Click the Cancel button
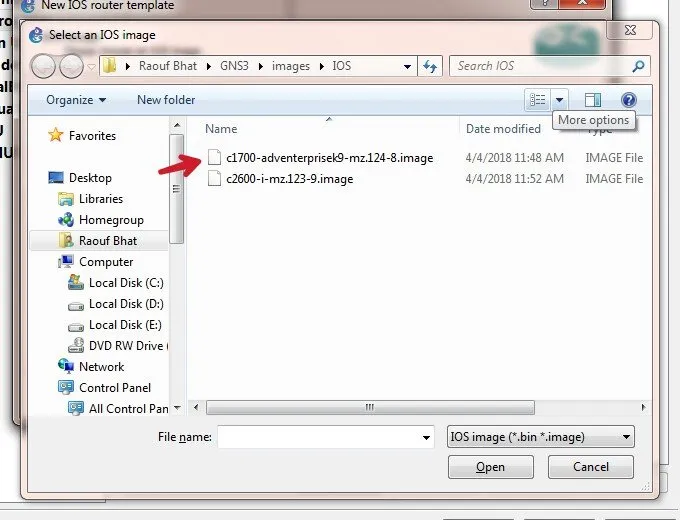 tap(591, 467)
